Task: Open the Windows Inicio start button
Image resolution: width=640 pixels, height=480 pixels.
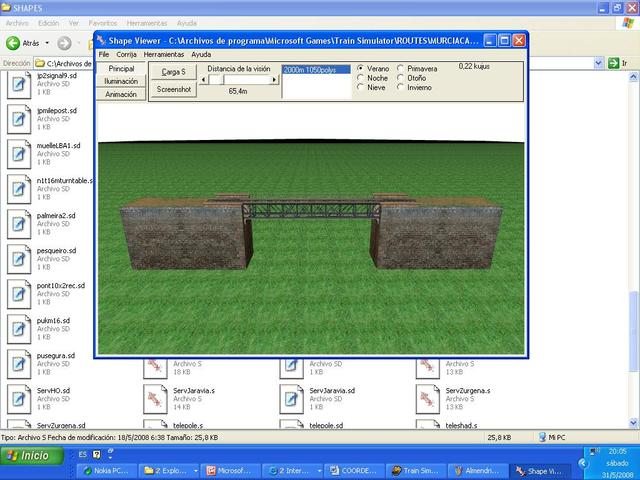Action: pos(28,455)
